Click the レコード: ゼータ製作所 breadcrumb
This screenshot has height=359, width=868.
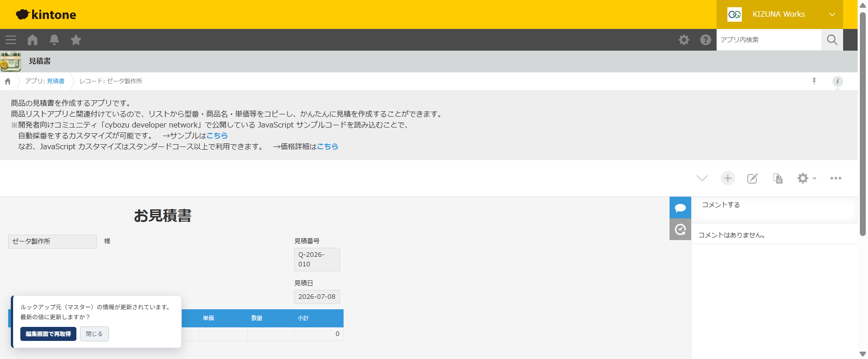[111, 81]
